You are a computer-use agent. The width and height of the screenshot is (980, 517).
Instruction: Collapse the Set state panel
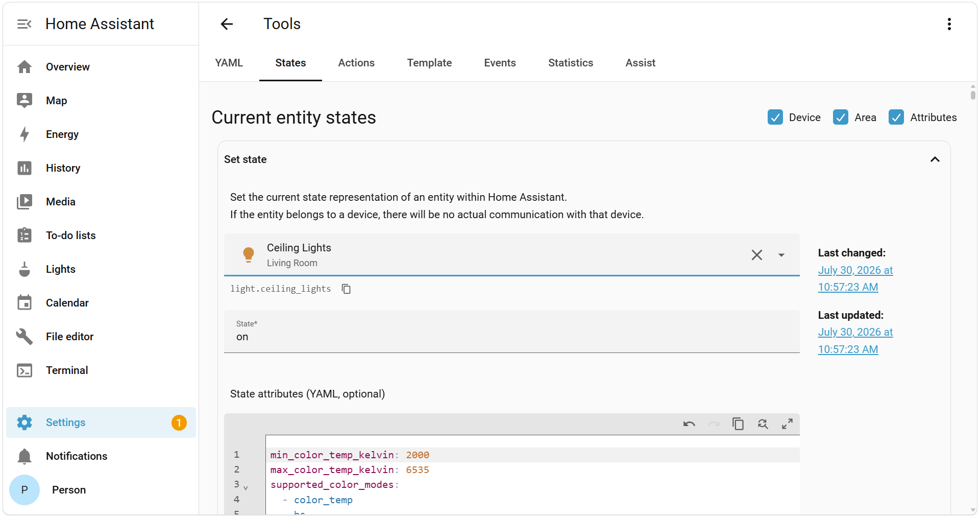tap(935, 159)
